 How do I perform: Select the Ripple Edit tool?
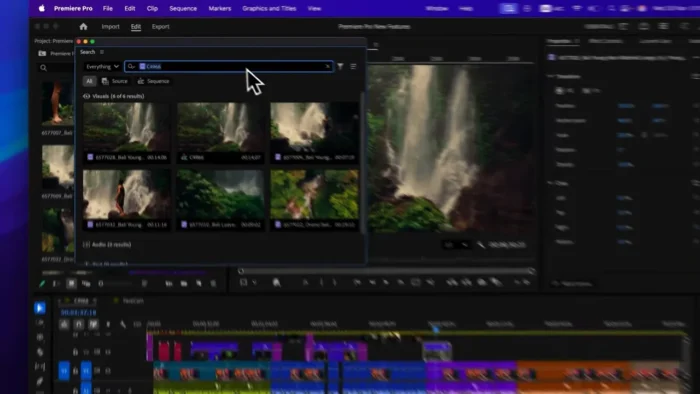[x=40, y=337]
